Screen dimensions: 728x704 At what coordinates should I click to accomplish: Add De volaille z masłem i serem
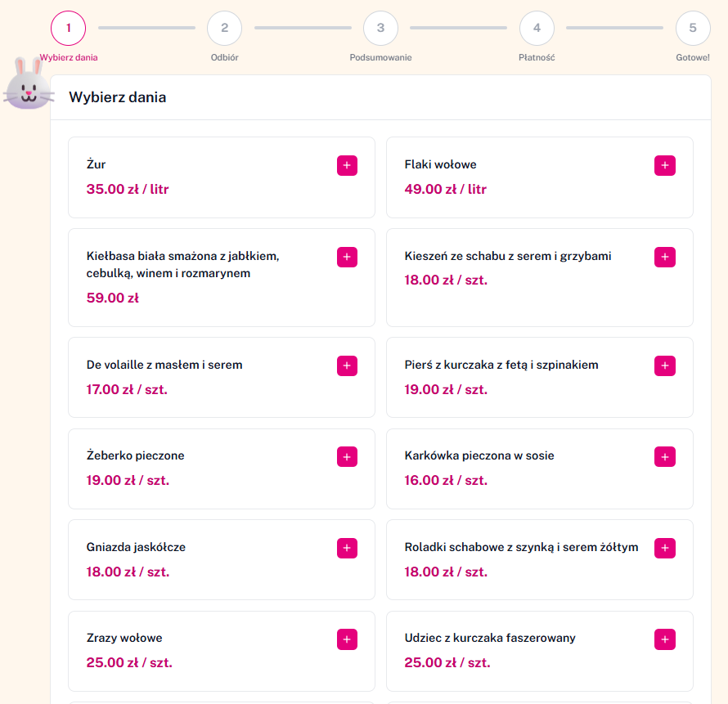pyautogui.click(x=347, y=366)
